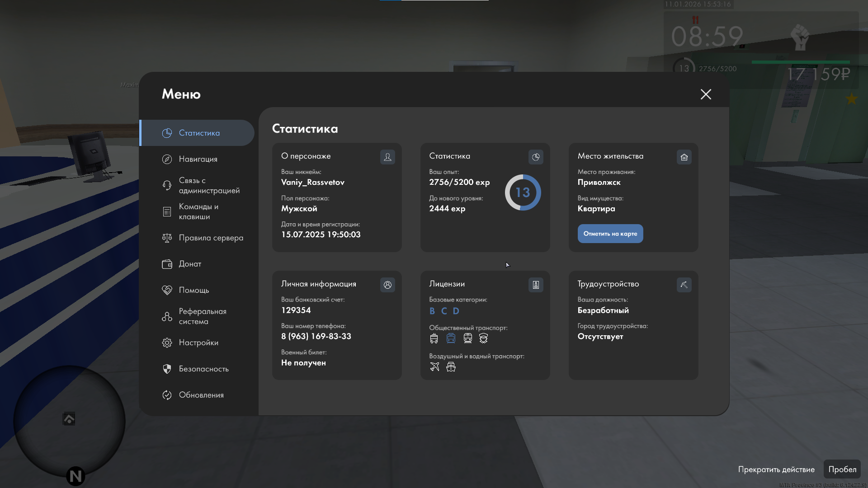Screen dimensions: 868x488
Task: Click the airplane license icon
Action: (x=434, y=367)
